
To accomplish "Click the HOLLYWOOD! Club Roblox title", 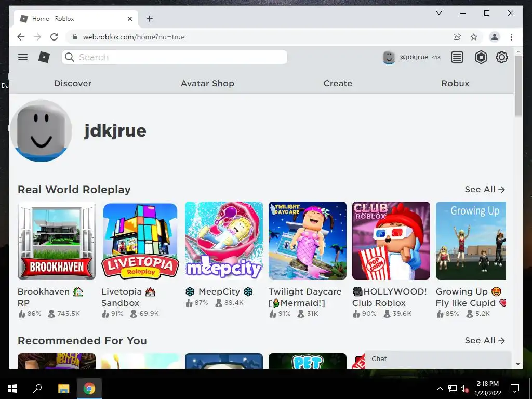I will (389, 297).
